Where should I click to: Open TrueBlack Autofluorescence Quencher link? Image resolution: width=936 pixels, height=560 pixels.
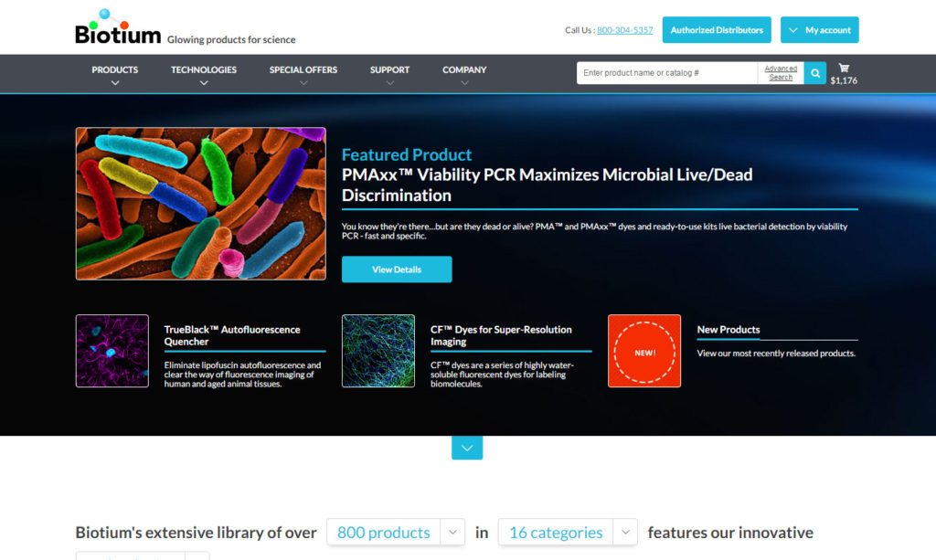[232, 335]
